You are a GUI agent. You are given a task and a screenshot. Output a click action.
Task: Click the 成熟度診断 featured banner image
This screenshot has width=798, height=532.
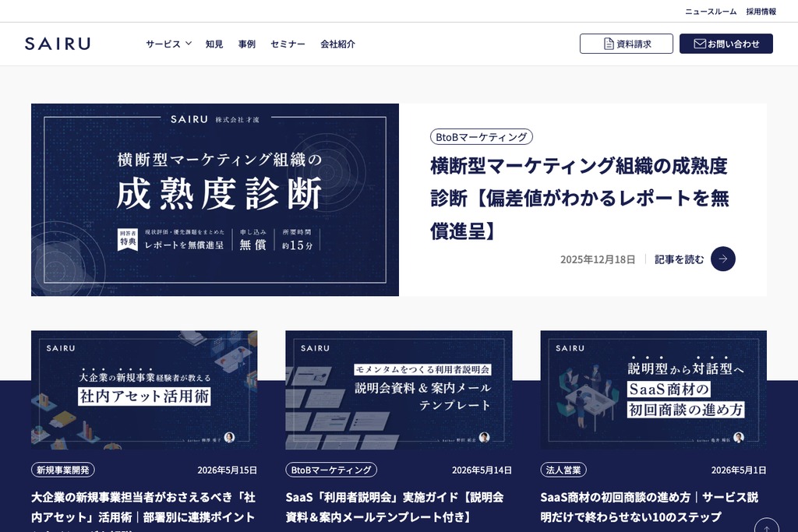215,200
